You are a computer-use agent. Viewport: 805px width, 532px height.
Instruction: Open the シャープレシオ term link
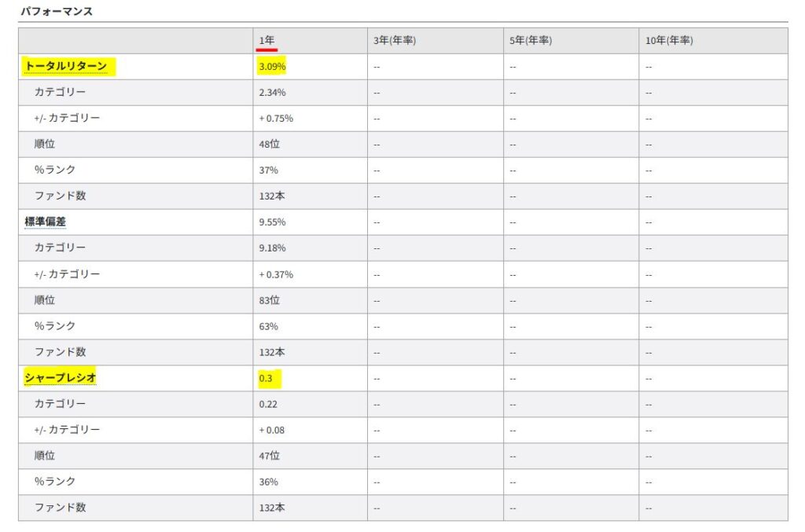tap(61, 378)
